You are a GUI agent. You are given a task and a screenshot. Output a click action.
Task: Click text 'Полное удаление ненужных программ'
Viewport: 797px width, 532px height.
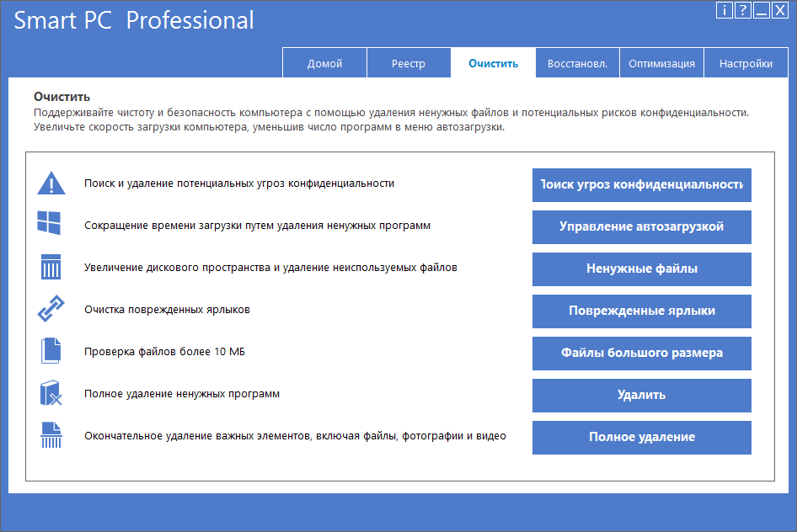click(182, 394)
